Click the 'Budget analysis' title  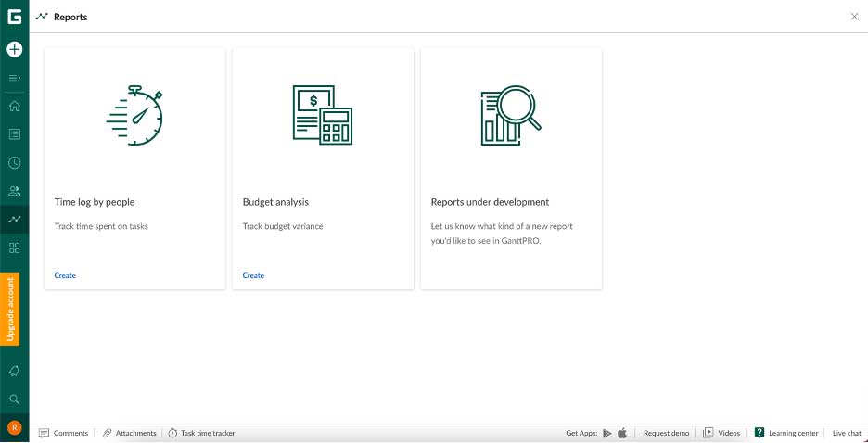[x=275, y=202]
